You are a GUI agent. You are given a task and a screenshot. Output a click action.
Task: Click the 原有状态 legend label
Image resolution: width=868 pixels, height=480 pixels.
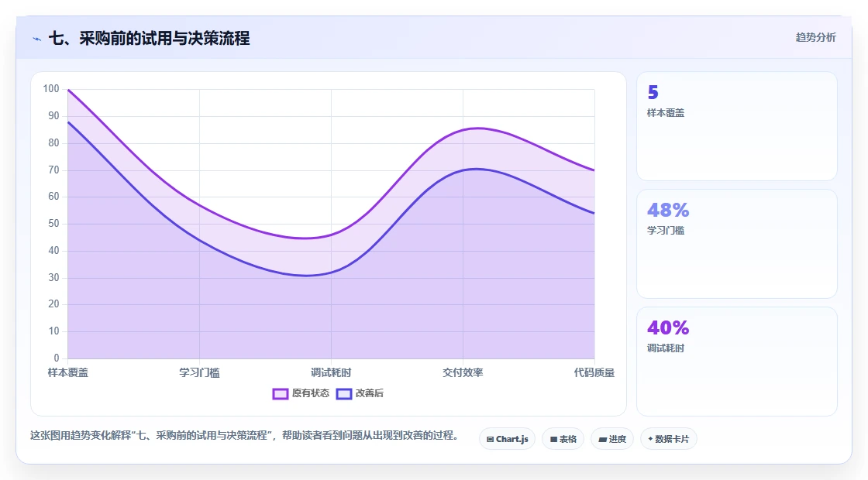(x=311, y=393)
